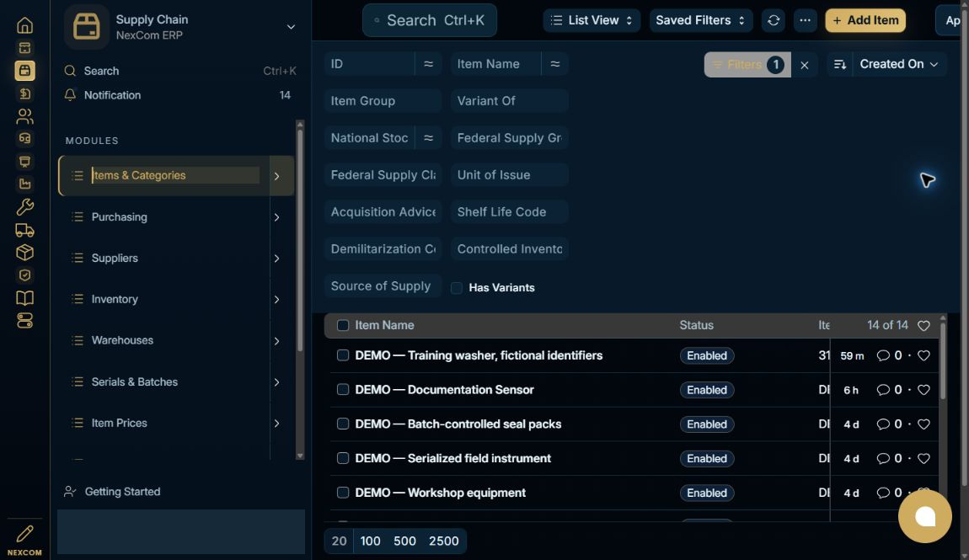Open the List View switcher dropdown
Image resolution: width=969 pixels, height=560 pixels.
[x=592, y=20]
